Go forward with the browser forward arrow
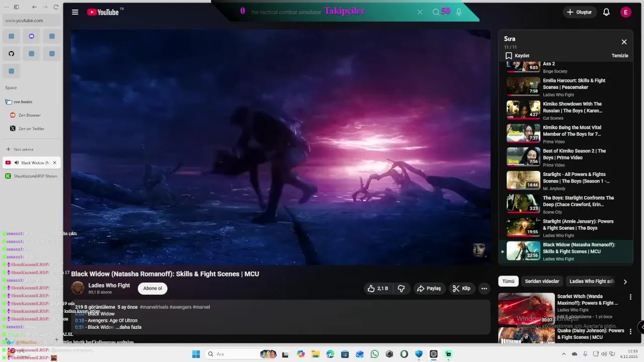644x362 pixels. tap(45, 7)
